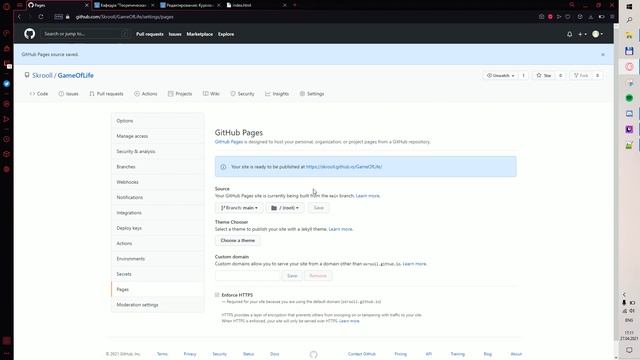This screenshot has height=360, width=640.
Task: Save the custom domain
Action: click(x=292, y=276)
